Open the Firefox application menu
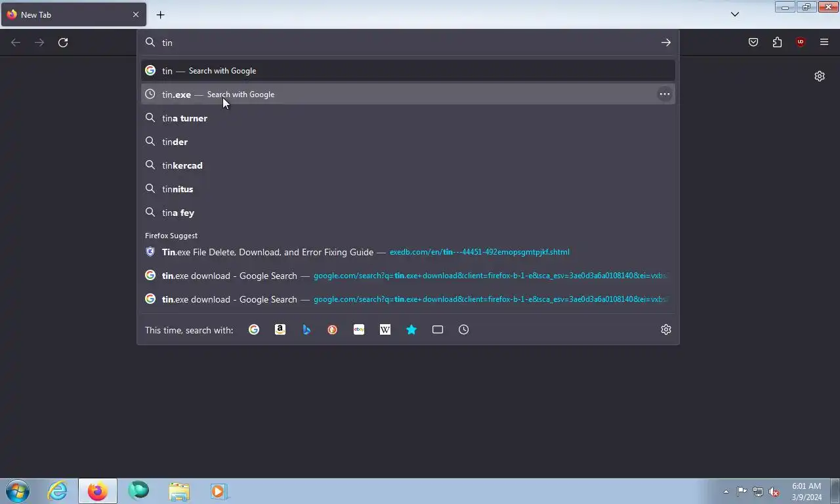Screen dimensions: 840x504 pos(824,43)
